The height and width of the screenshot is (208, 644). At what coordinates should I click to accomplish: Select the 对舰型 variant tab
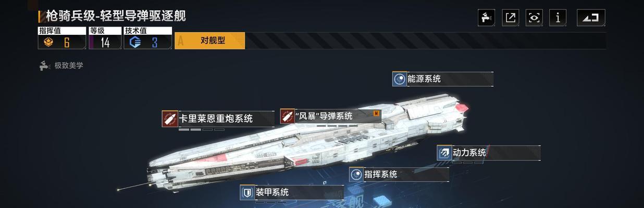coord(210,41)
